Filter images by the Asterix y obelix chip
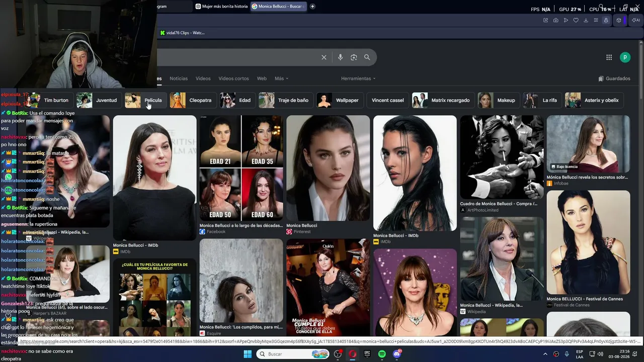Image resolution: width=644 pixels, height=362 pixels. point(594,100)
